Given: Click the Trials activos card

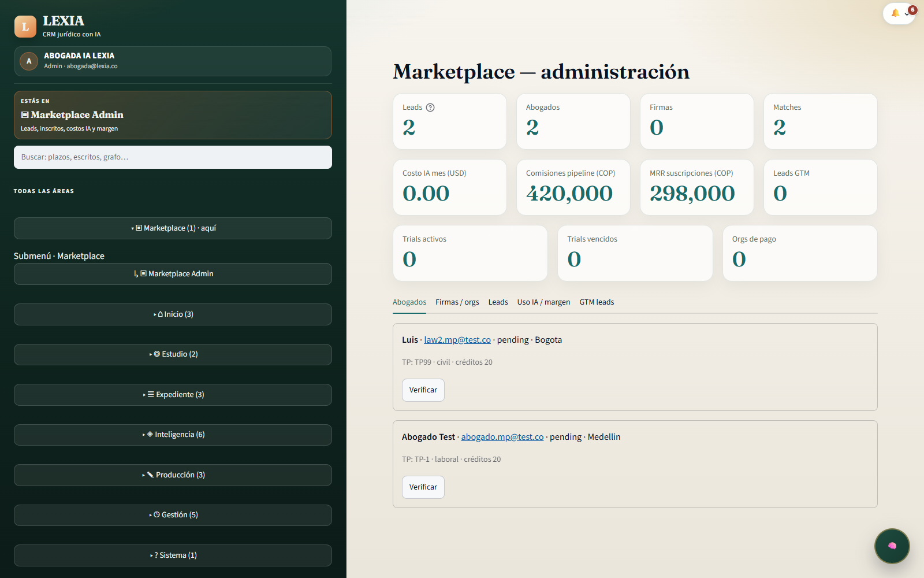Looking at the screenshot, I should pos(470,253).
